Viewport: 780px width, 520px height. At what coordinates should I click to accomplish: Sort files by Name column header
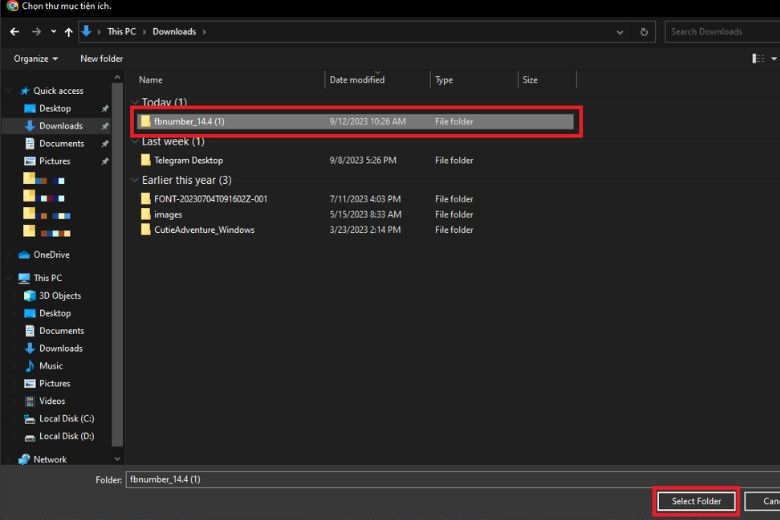coord(150,80)
